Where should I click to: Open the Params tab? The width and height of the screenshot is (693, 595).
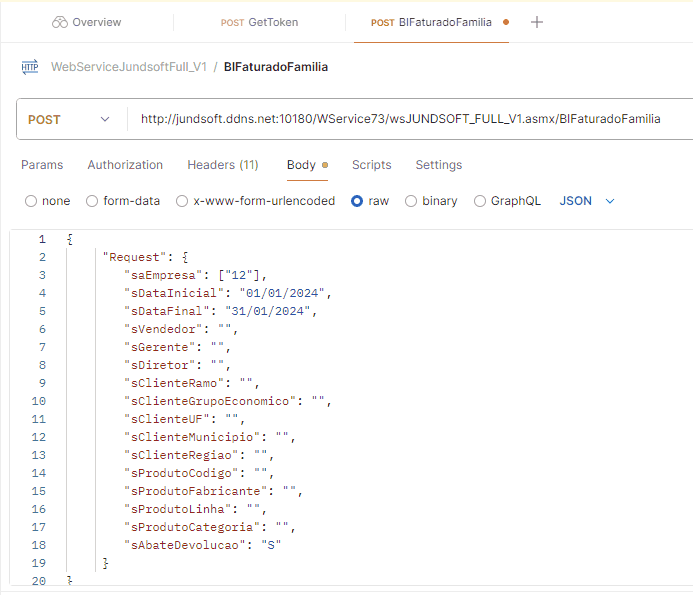pyautogui.click(x=42, y=165)
